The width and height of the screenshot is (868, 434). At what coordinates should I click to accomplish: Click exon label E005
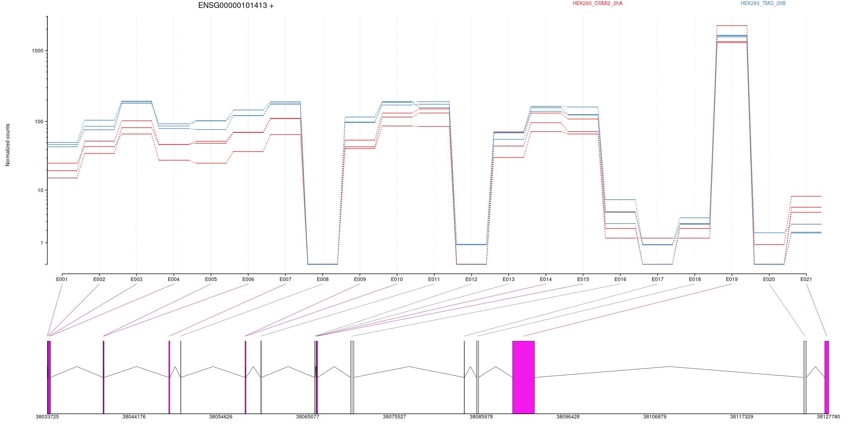[x=211, y=280]
